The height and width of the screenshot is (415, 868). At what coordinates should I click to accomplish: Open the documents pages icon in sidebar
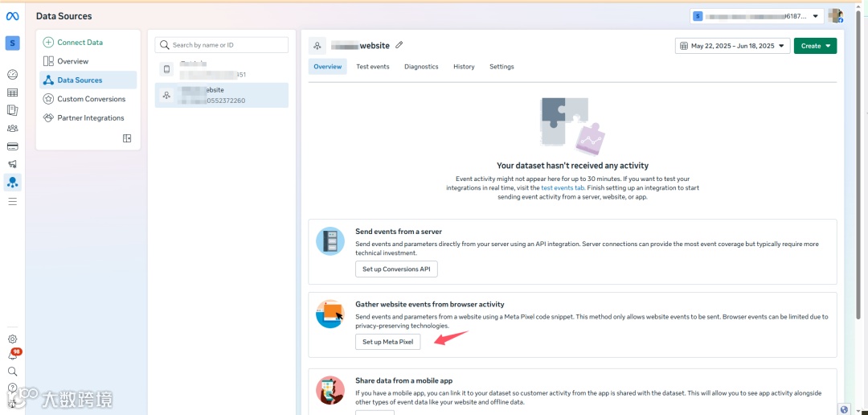point(13,110)
